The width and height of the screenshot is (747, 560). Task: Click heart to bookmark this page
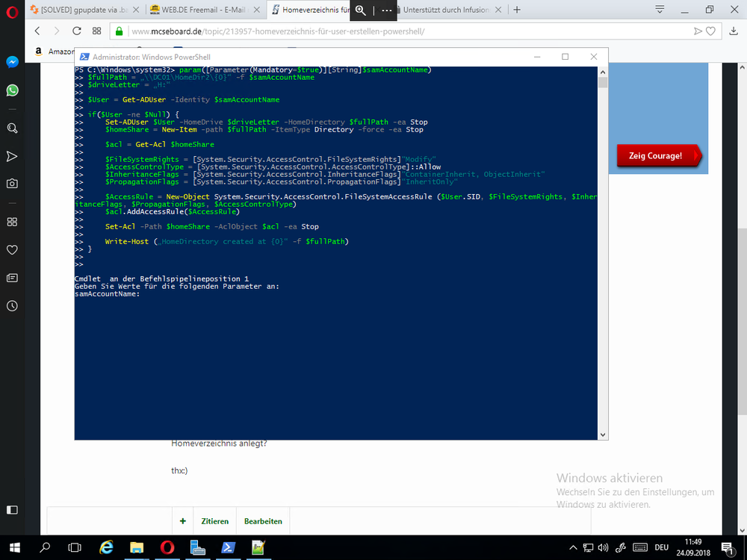click(x=712, y=31)
